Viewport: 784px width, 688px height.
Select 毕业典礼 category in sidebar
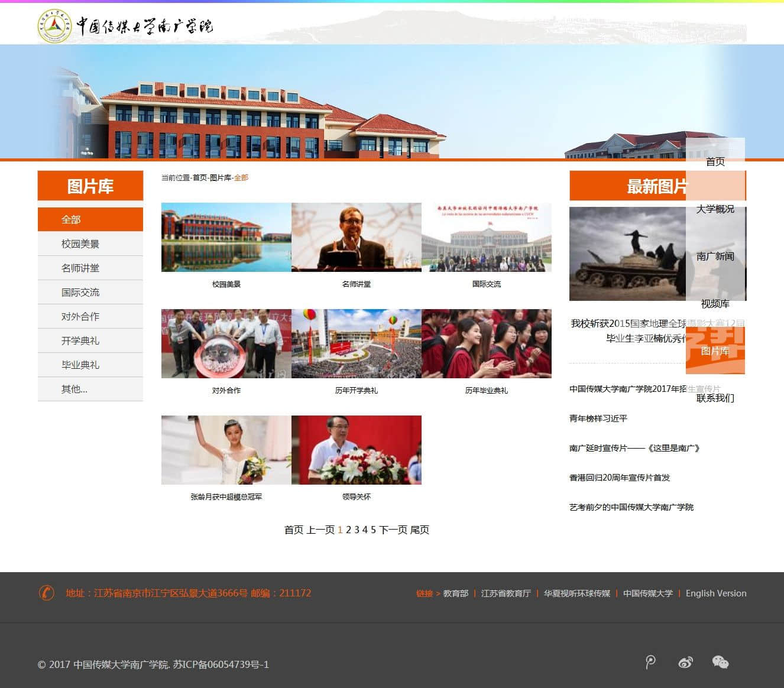(x=80, y=365)
